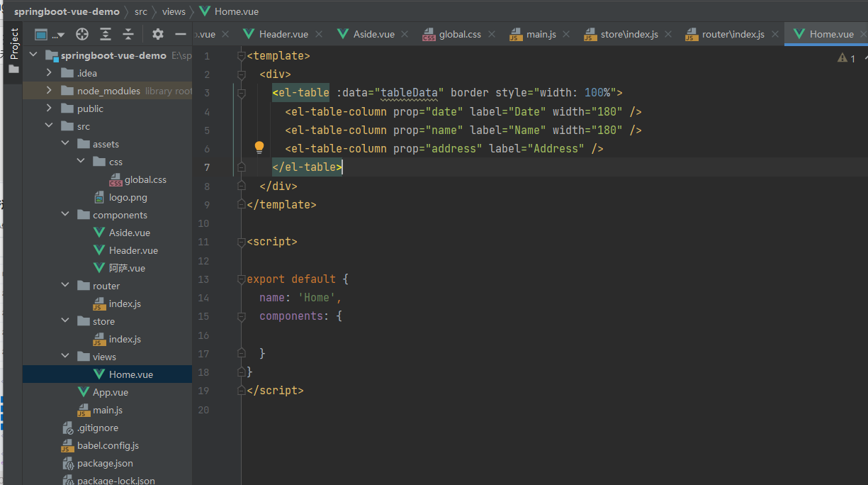Expand the node_modules folder

coord(48,91)
